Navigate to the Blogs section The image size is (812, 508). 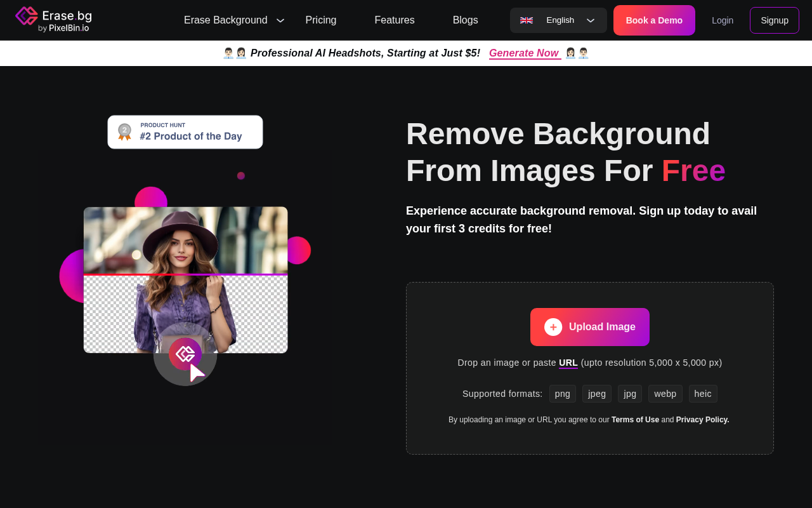465,20
